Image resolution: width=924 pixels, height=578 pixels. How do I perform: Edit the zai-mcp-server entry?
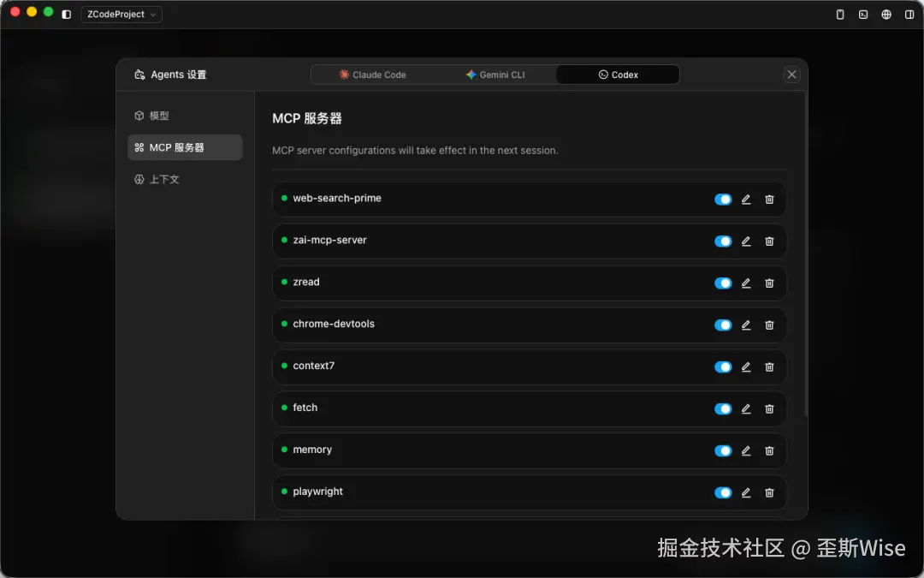(x=746, y=241)
